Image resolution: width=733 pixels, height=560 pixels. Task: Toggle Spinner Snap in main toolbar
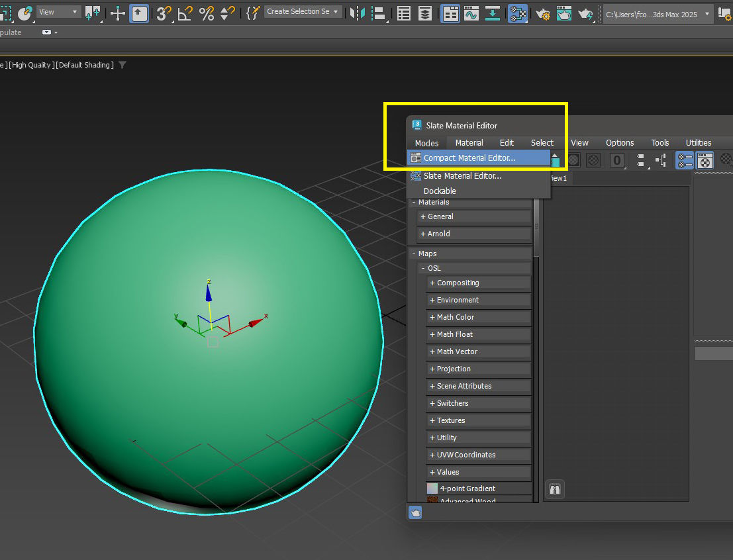(x=227, y=13)
